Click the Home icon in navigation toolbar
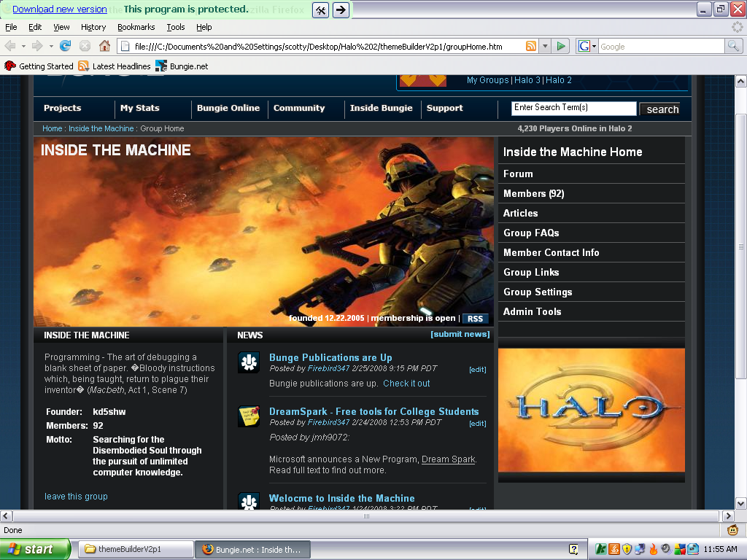The image size is (747, 560). [104, 46]
